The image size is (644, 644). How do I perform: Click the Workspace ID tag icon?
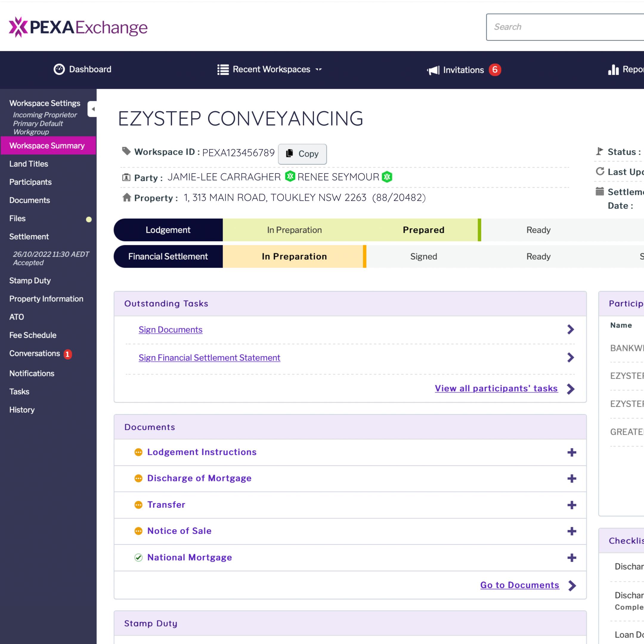click(126, 151)
